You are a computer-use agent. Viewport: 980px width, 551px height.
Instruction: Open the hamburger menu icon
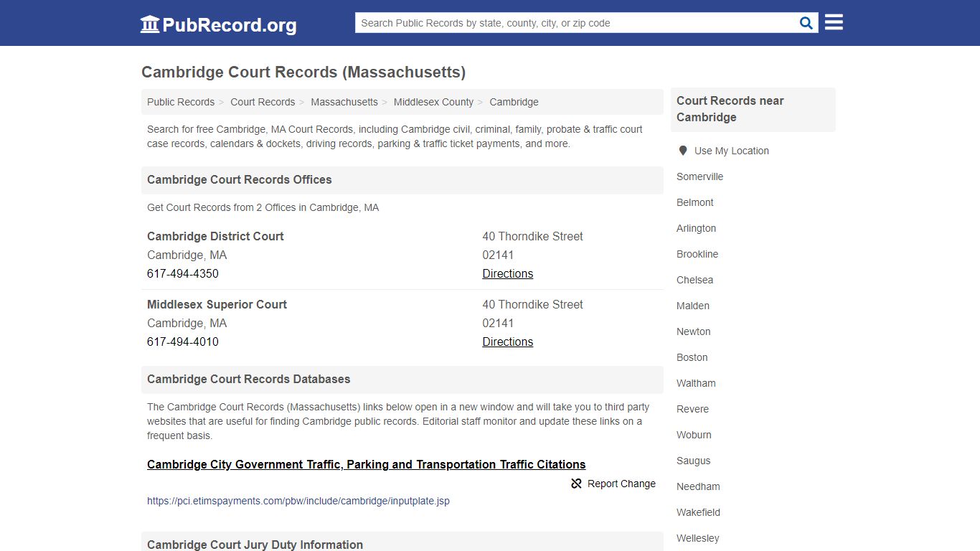pyautogui.click(x=834, y=22)
